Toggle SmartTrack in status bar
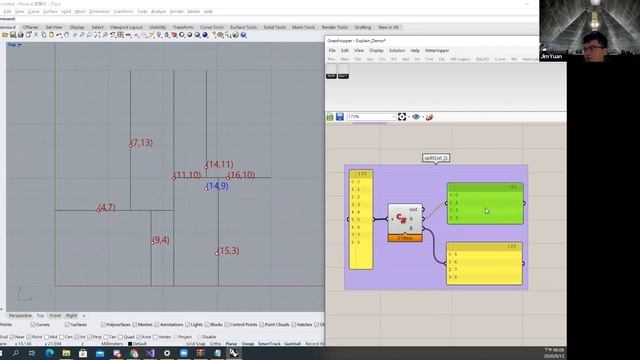The width and height of the screenshot is (640, 360). (269, 344)
